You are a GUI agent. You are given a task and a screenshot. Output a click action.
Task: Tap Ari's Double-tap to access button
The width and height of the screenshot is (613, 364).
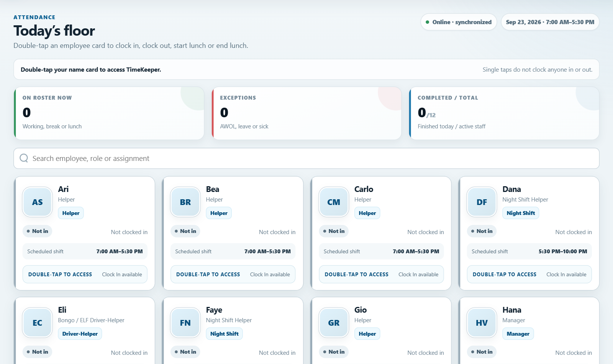pos(85,274)
